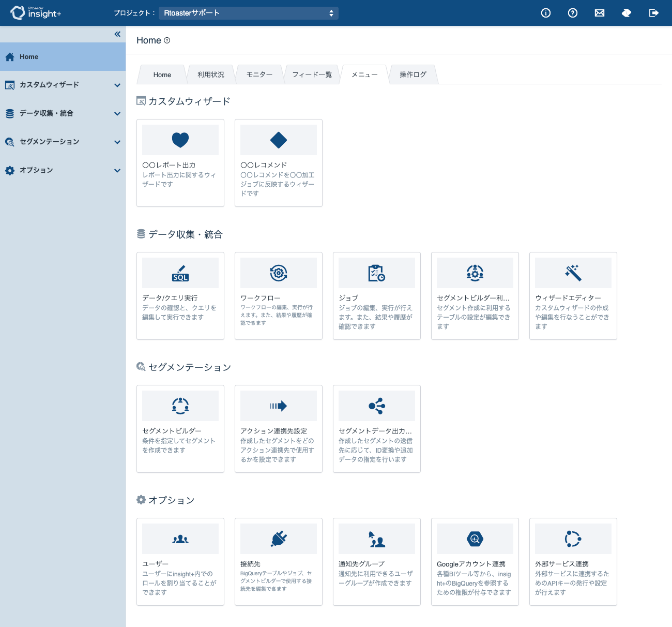The height and width of the screenshot is (627, 672).
Task: Open the help question mark icon in header
Action: pos(573,13)
